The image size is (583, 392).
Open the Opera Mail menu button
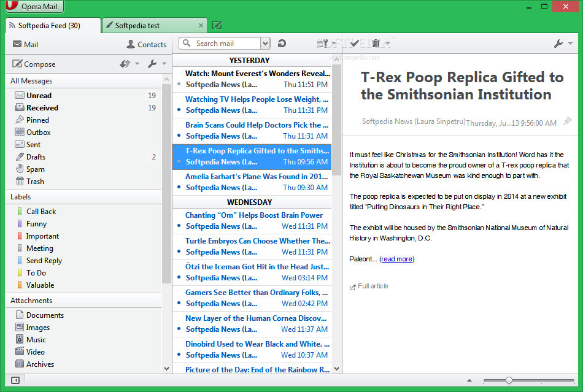(34, 6)
